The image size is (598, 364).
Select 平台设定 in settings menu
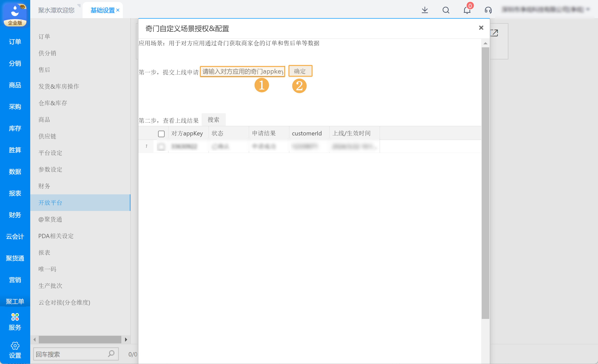[50, 153]
